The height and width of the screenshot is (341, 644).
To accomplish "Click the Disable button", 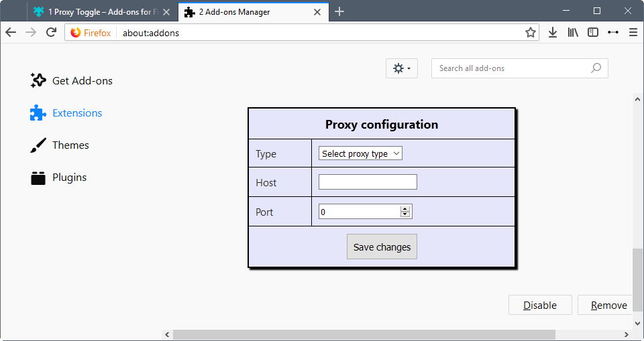I will tap(540, 305).
